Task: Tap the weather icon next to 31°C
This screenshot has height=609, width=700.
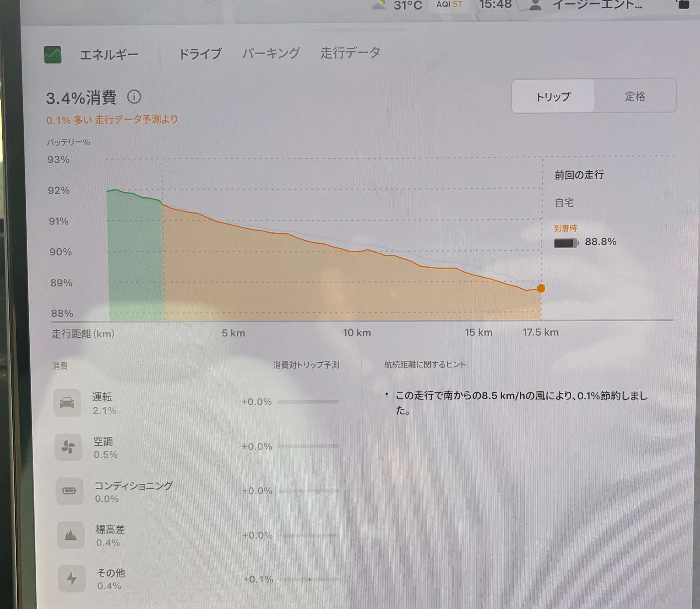Action: point(379,5)
